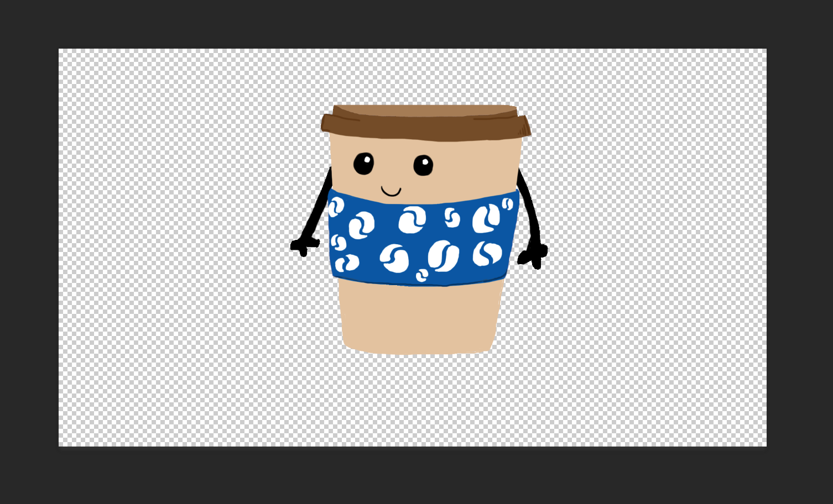Click the brown lid of the cup
The image size is (833, 504).
click(x=425, y=123)
